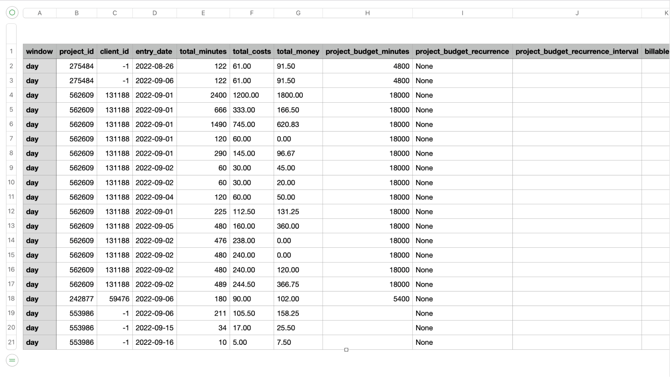Select row 1 header number
Viewport: 670px width, 377px height.
pyautogui.click(x=12, y=51)
